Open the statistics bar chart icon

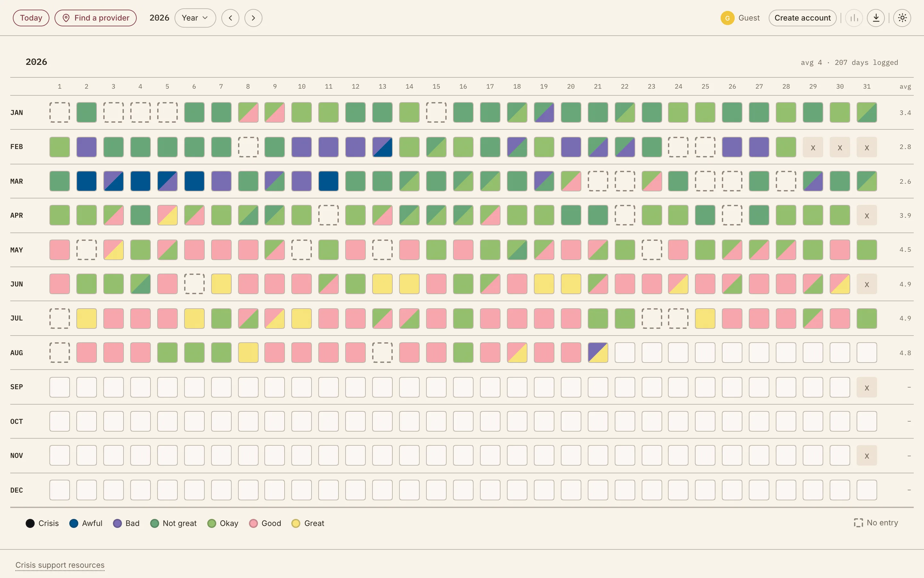[x=854, y=18]
